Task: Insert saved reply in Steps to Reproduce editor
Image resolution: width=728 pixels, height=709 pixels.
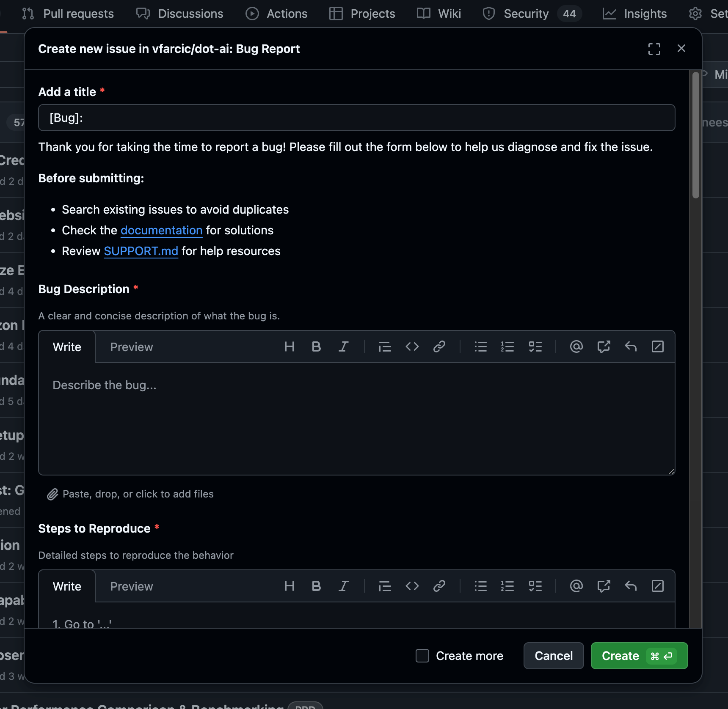Action: (631, 586)
